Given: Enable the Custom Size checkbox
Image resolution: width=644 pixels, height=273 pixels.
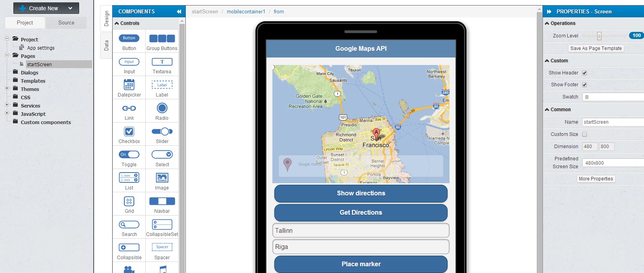Looking at the screenshot, I should [585, 134].
